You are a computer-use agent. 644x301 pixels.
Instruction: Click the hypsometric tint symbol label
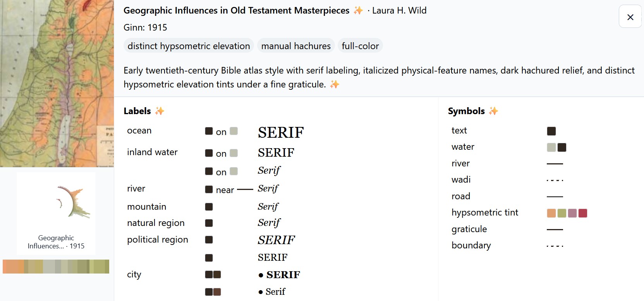coord(485,212)
